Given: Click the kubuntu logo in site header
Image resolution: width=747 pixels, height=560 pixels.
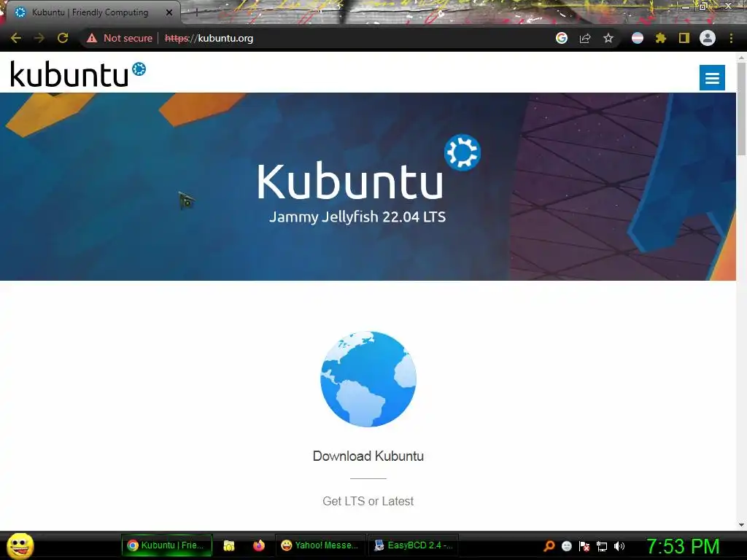Looking at the screenshot, I should (78, 74).
